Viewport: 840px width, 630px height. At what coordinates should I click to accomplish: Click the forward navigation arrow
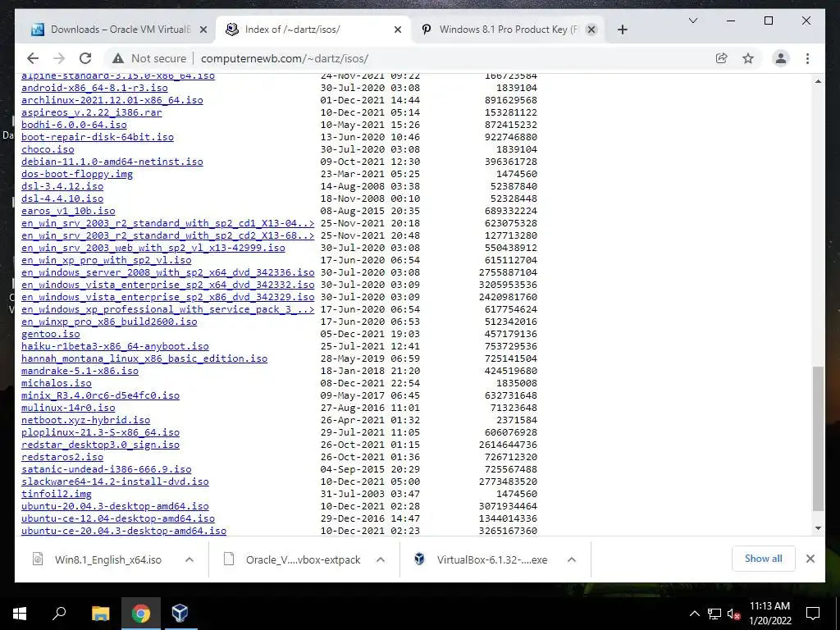[x=59, y=58]
